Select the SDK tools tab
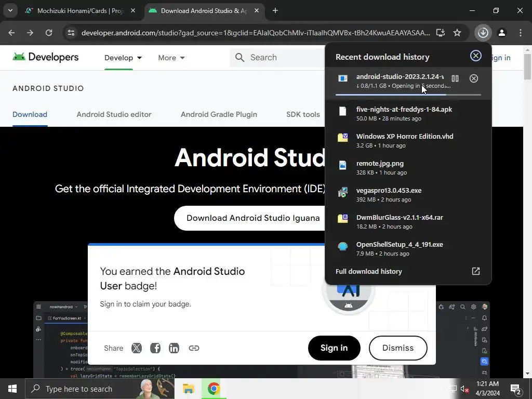532x399 pixels. point(303,114)
